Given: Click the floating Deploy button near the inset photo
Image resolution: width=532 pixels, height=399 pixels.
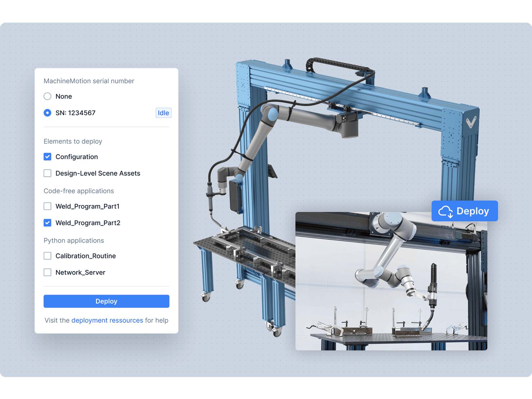Looking at the screenshot, I should click(464, 211).
